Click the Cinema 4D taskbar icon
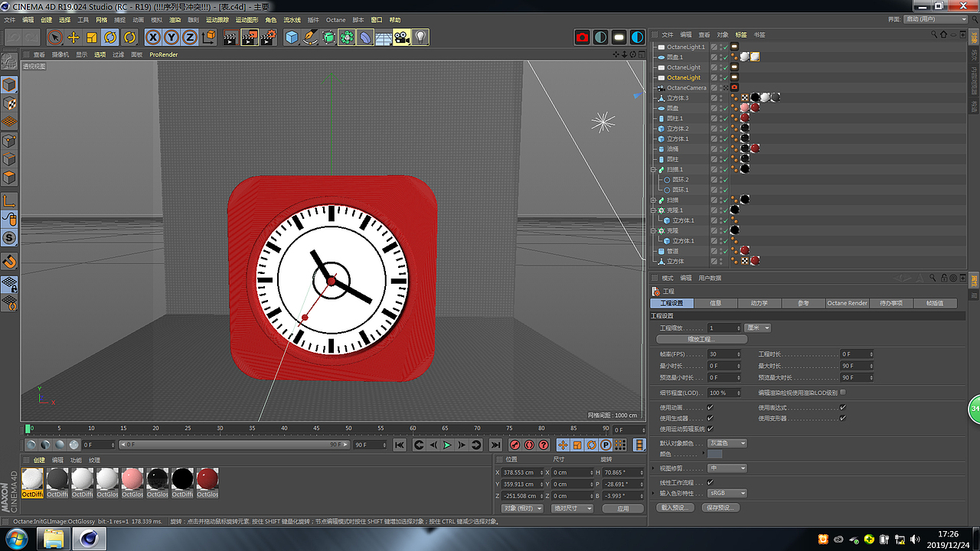Screen dimensions: 980x551 pos(90,540)
